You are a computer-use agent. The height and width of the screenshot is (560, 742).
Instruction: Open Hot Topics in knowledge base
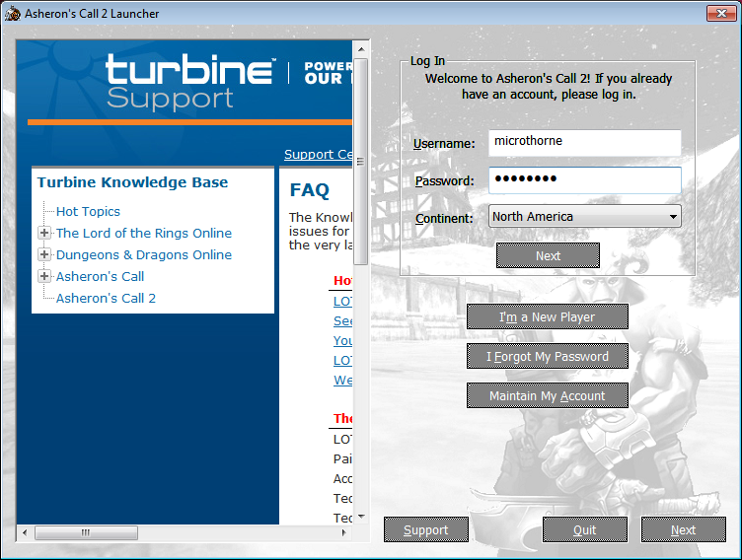point(88,211)
